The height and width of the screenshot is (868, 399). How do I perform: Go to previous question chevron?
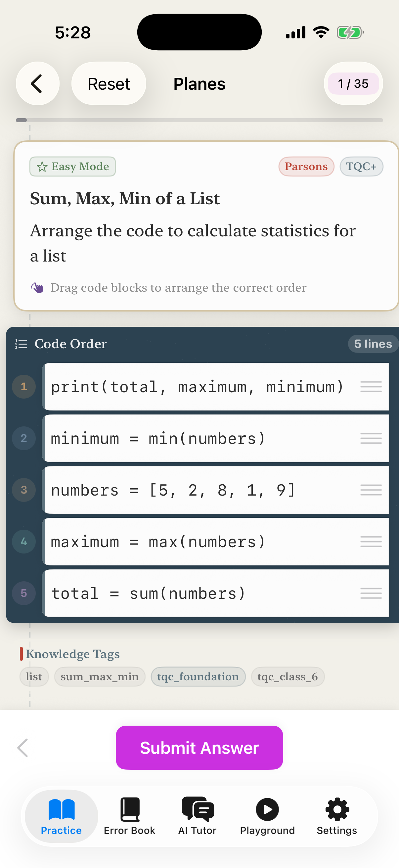(x=23, y=748)
